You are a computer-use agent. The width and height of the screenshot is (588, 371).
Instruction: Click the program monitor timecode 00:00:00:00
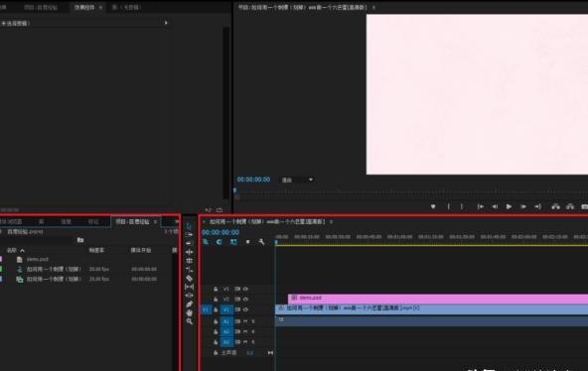pyautogui.click(x=253, y=180)
